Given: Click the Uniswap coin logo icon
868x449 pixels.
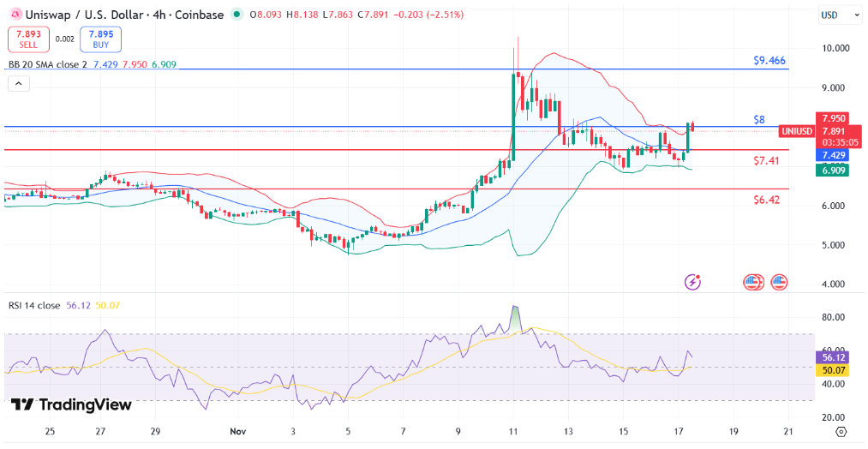Looking at the screenshot, I should [x=14, y=15].
